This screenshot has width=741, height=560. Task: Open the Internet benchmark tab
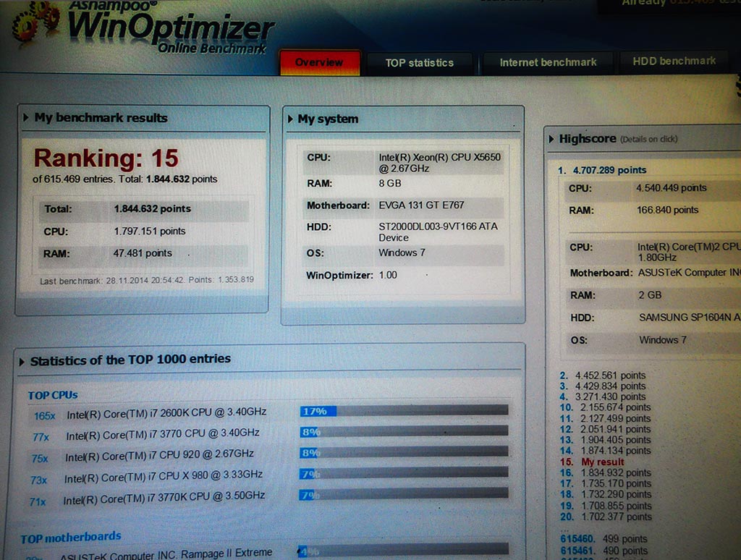[548, 62]
